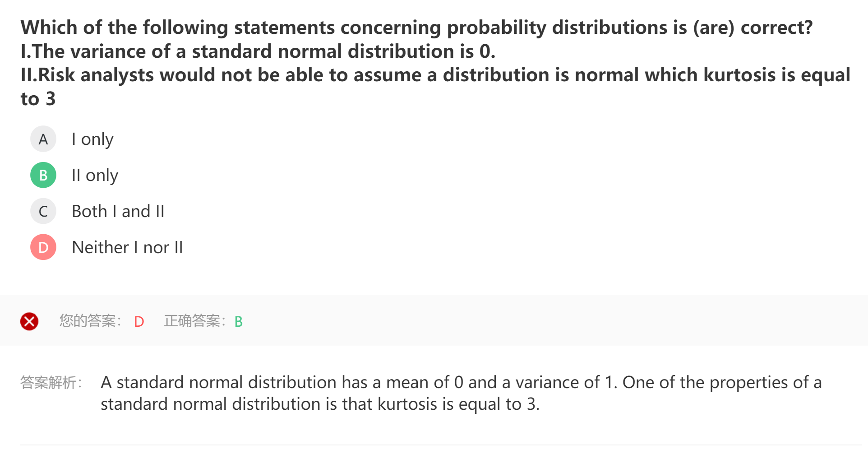Image resolution: width=868 pixels, height=454 pixels.
Task: Choose the 'Both I and II' answer text
Action: [118, 211]
